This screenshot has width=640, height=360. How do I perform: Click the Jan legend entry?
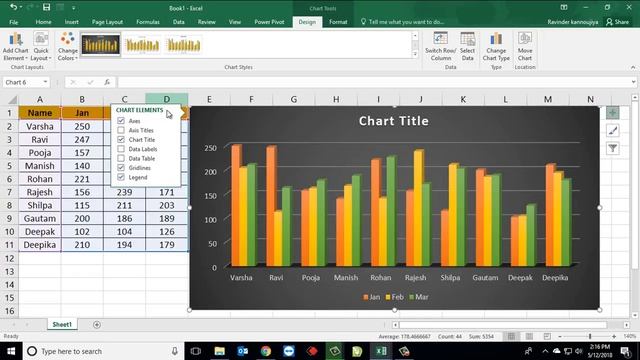371,297
